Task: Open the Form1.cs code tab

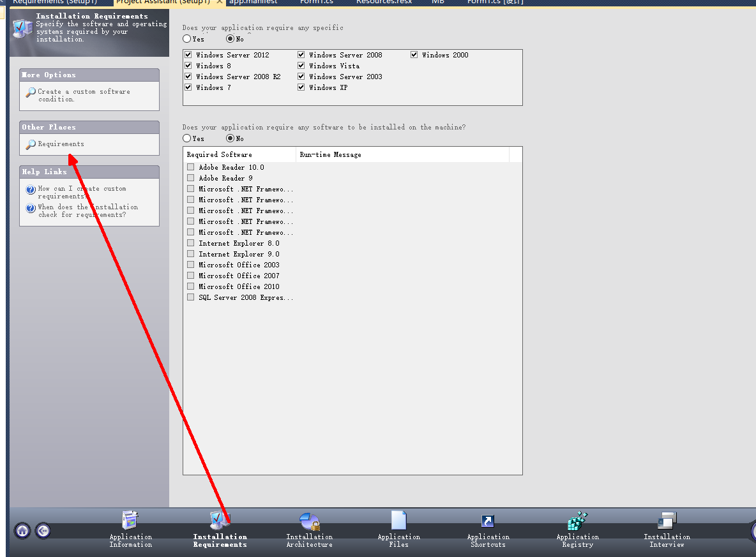Action: 316,2
